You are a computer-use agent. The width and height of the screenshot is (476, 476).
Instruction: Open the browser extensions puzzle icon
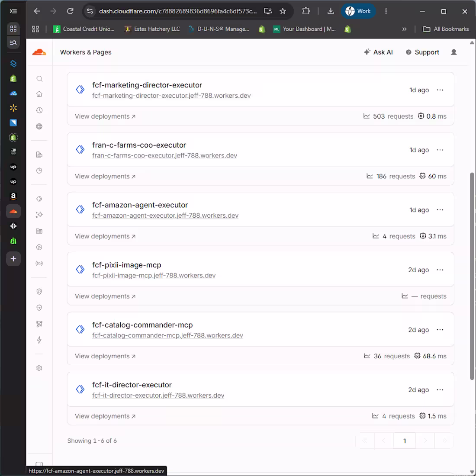point(306,11)
